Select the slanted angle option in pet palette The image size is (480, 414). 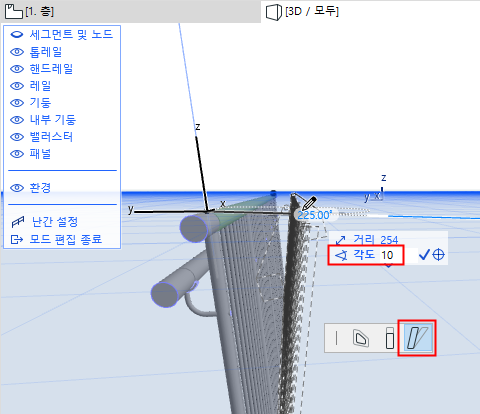417,338
